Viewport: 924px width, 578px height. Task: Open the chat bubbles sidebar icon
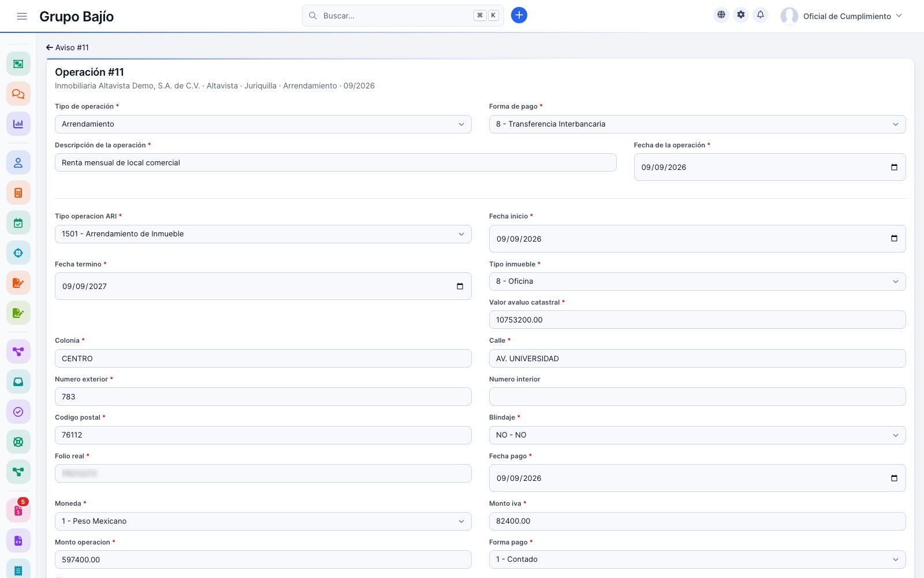(x=18, y=94)
